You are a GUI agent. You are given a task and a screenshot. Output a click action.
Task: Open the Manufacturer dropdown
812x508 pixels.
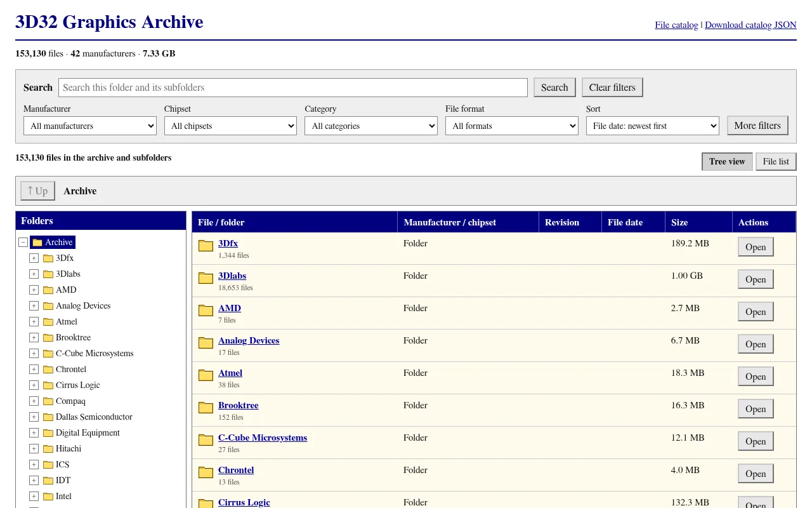(x=90, y=126)
